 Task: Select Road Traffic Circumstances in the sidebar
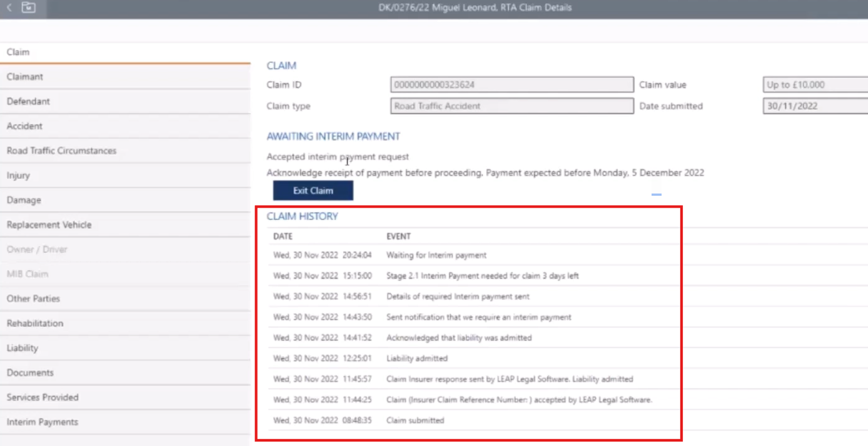[61, 151]
